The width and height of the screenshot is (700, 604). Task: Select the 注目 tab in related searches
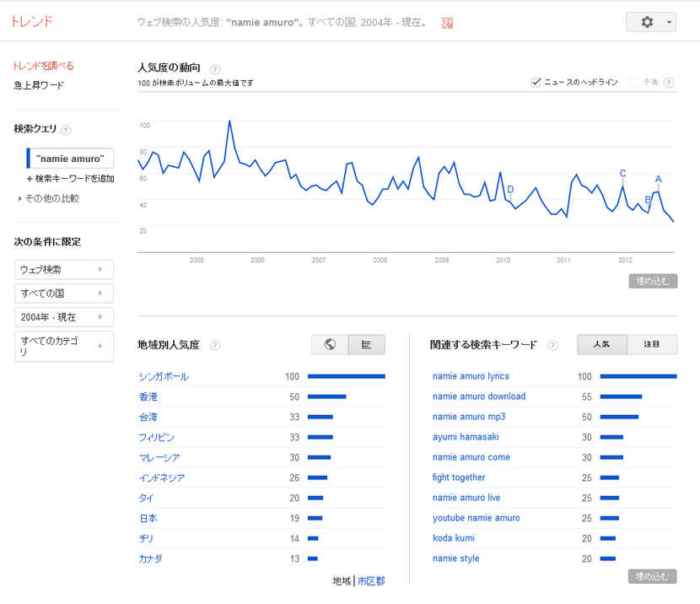coord(652,345)
